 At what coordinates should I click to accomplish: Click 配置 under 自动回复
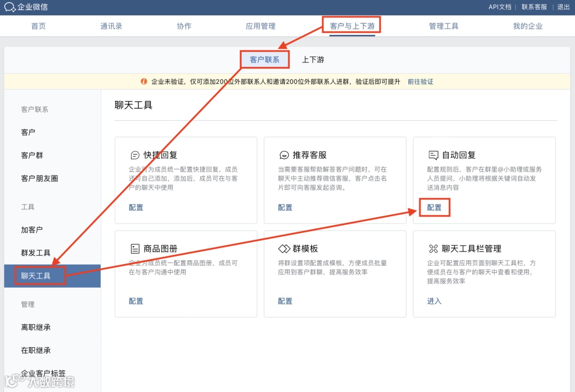pyautogui.click(x=434, y=208)
